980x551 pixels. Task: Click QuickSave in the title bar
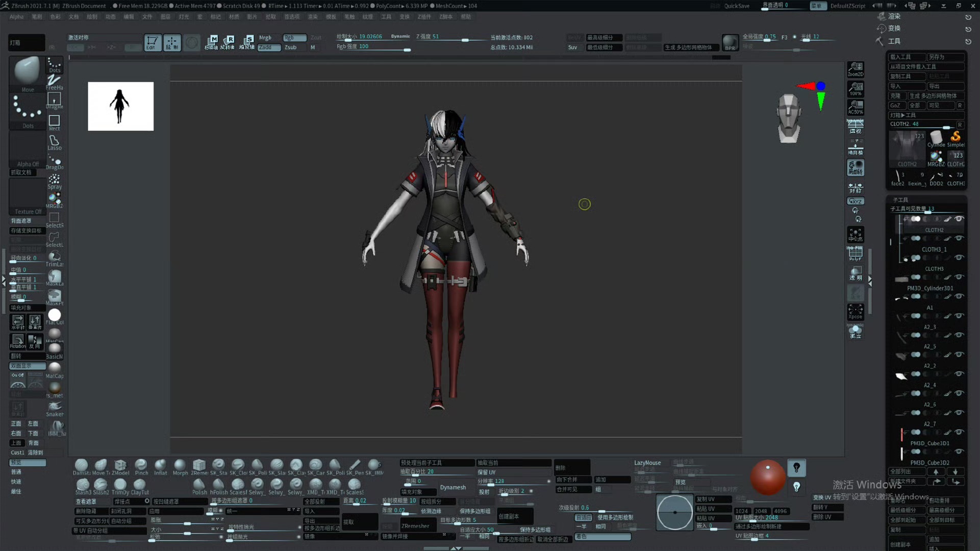pos(737,6)
